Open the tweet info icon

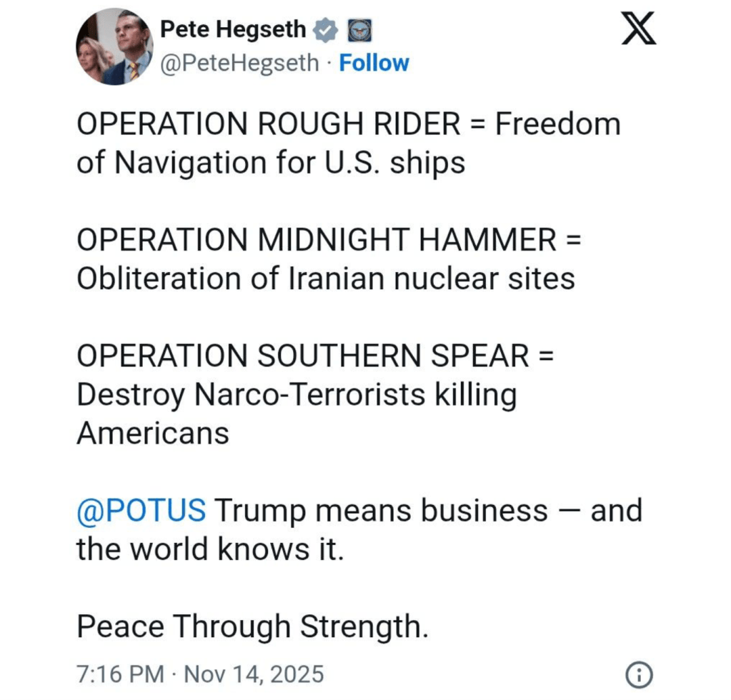tap(638, 674)
